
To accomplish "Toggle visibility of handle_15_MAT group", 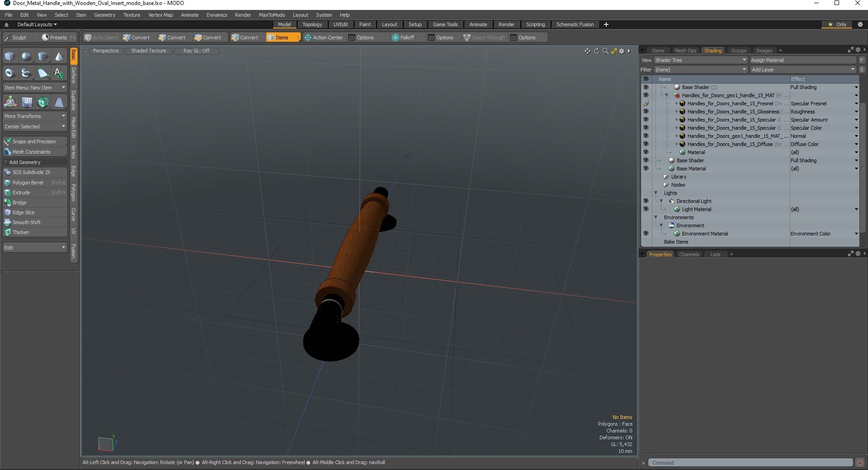I will tap(646, 95).
